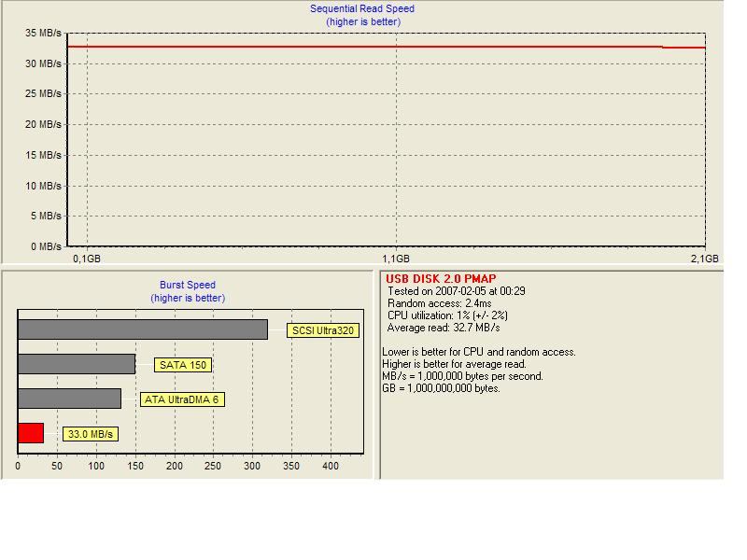747x560 pixels.
Task: Click the 0,1GB axis label
Action: [87, 259]
